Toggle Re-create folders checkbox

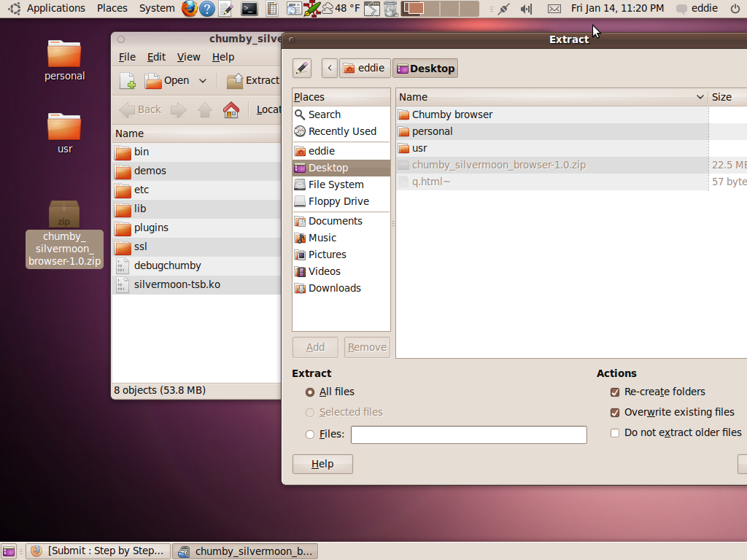pos(615,392)
